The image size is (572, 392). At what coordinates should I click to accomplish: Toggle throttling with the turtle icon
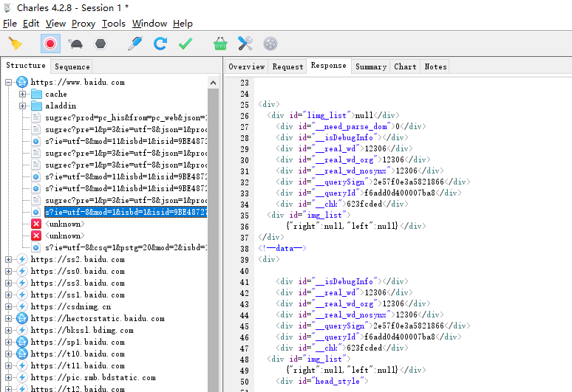pyautogui.click(x=75, y=44)
